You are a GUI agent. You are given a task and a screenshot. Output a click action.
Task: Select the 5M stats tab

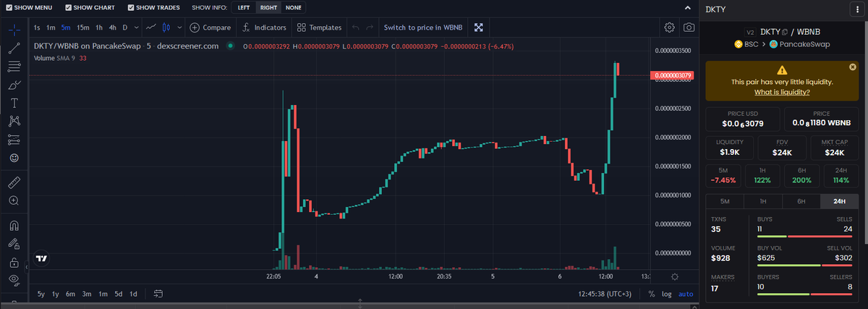[726, 201]
